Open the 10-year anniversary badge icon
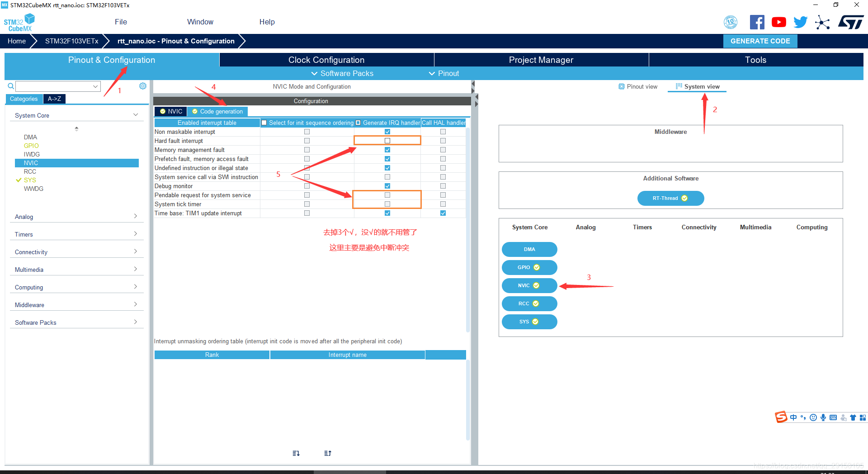868x474 pixels. coord(731,22)
